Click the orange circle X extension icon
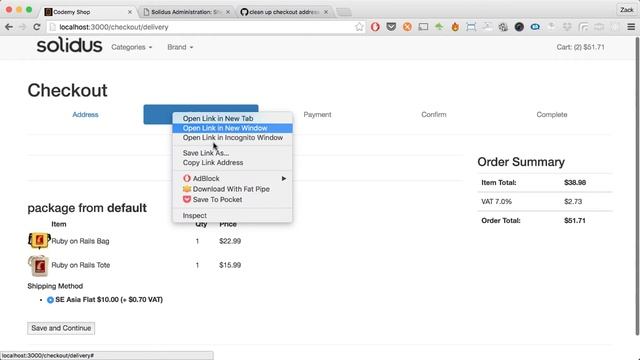 coord(407,27)
